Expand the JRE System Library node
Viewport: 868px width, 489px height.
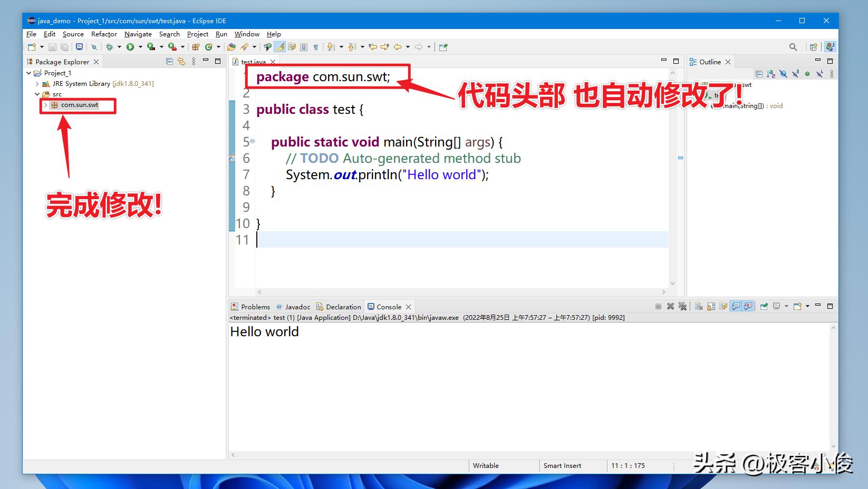click(x=36, y=83)
